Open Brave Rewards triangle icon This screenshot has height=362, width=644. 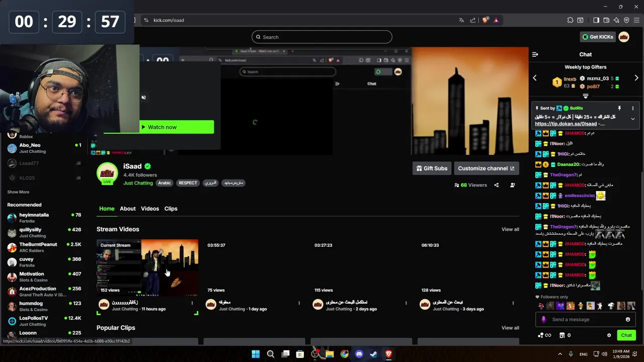coord(496,20)
